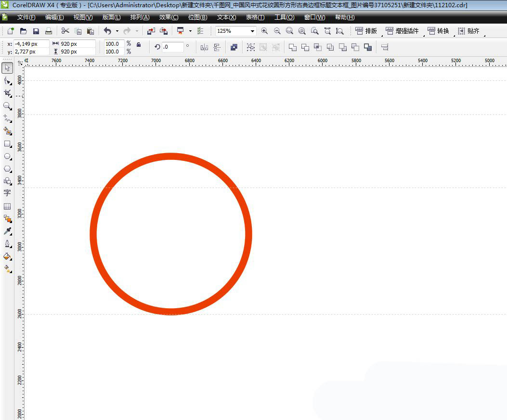Toggle the lock ratio padlock

click(x=139, y=44)
